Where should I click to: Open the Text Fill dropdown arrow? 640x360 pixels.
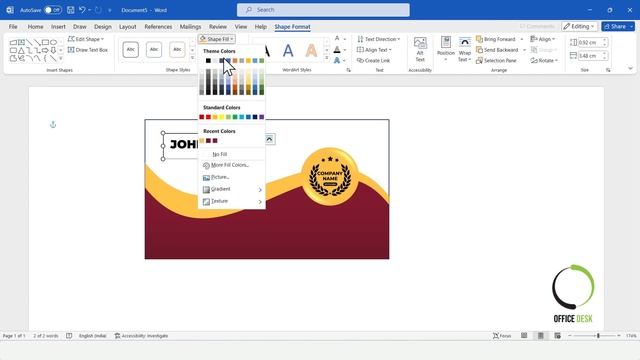[x=345, y=39]
